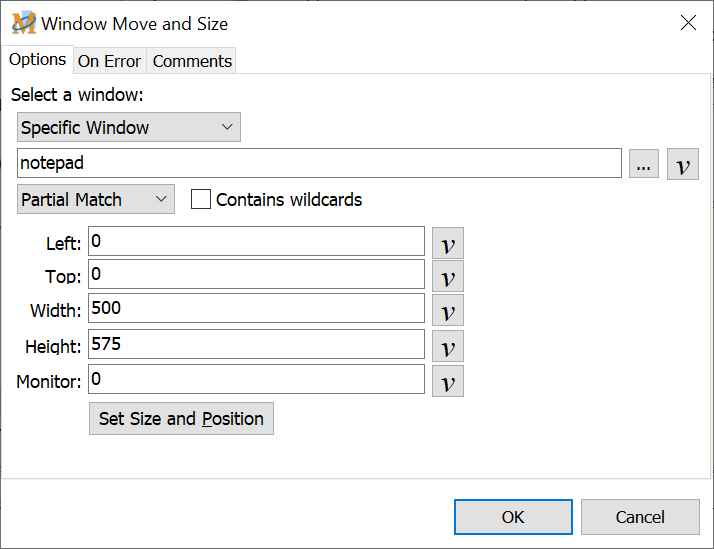
Task: Click variable icon next to Top field
Action: tap(448, 277)
